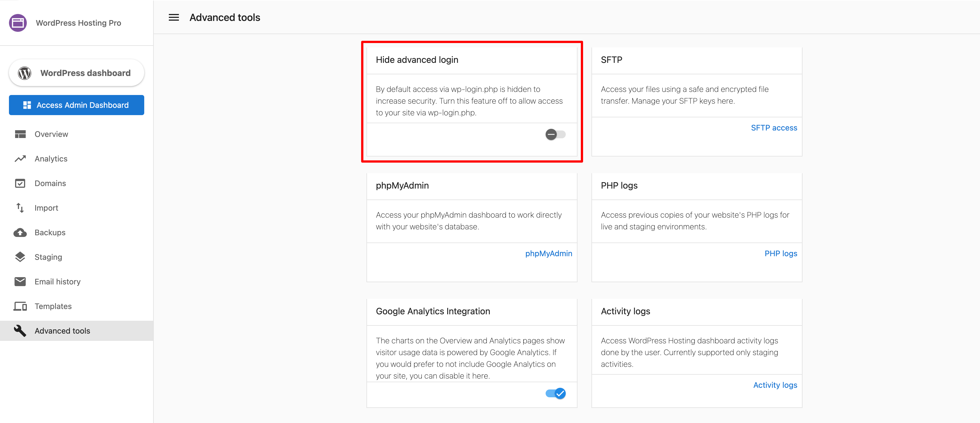Collapse the sidebar with the hamburger menu
Viewport: 980px width, 423px height.
(x=174, y=18)
